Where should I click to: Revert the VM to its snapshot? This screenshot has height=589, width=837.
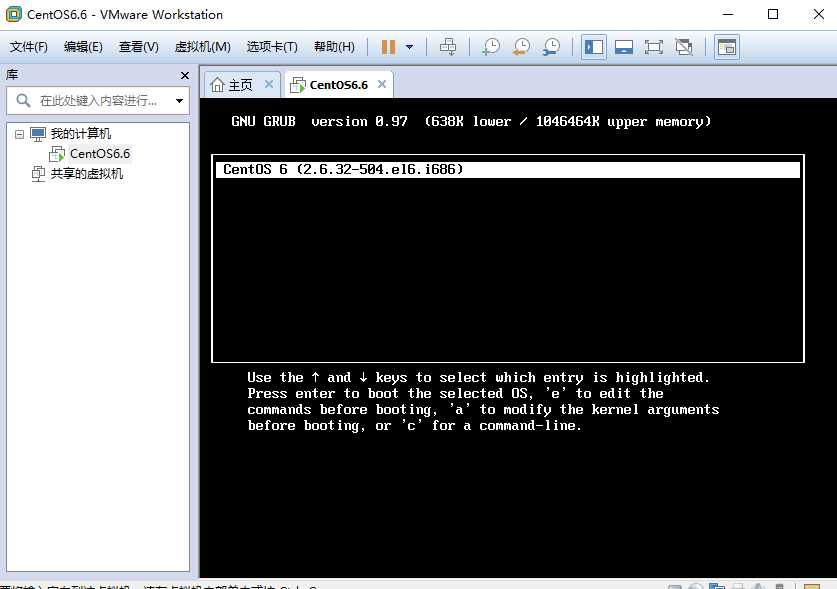521,47
